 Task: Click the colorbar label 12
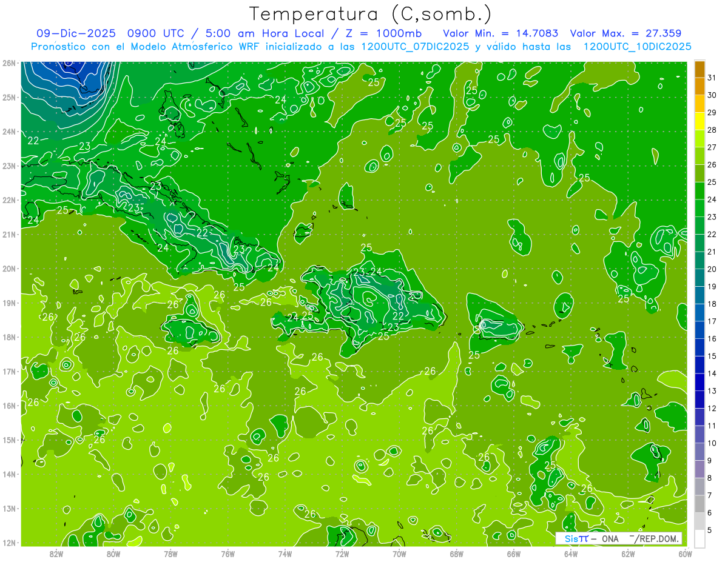click(x=712, y=409)
